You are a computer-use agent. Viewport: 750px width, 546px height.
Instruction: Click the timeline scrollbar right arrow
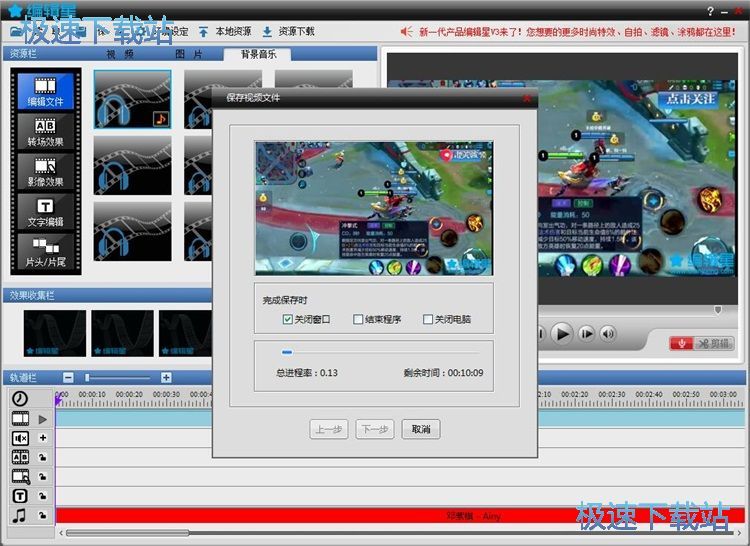tap(739, 532)
